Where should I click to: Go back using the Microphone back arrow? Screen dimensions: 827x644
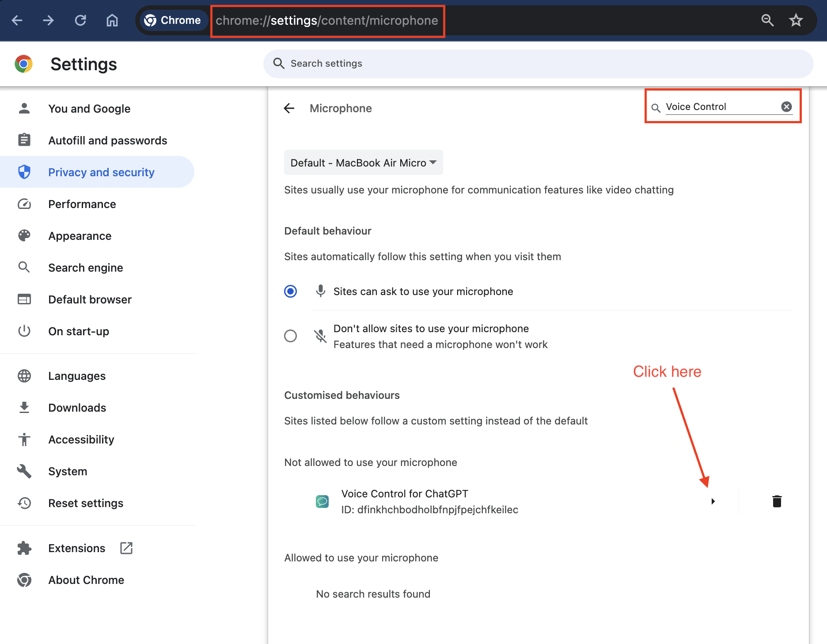point(289,108)
